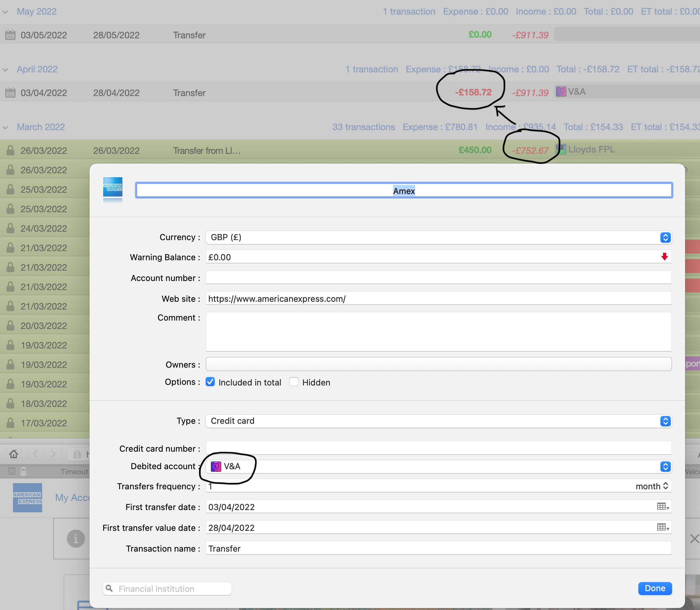Viewport: 700px width, 610px height.
Task: Click the Owners field
Action: [438, 364]
